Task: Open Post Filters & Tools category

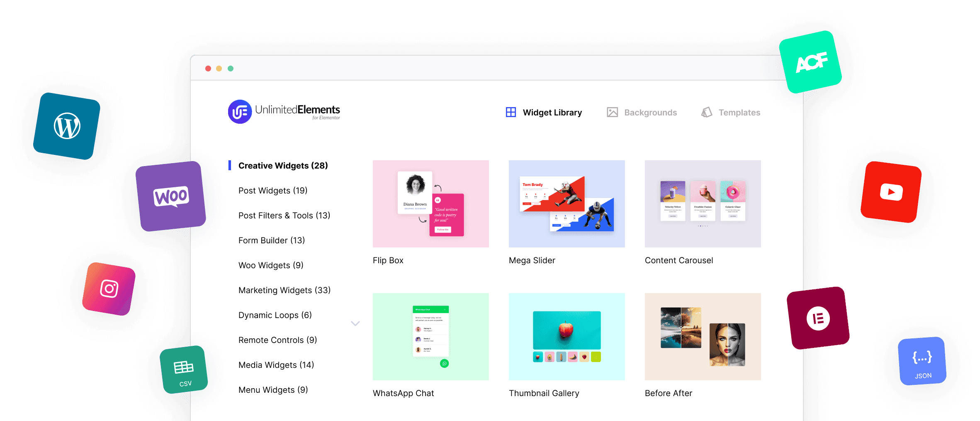Action: tap(284, 215)
